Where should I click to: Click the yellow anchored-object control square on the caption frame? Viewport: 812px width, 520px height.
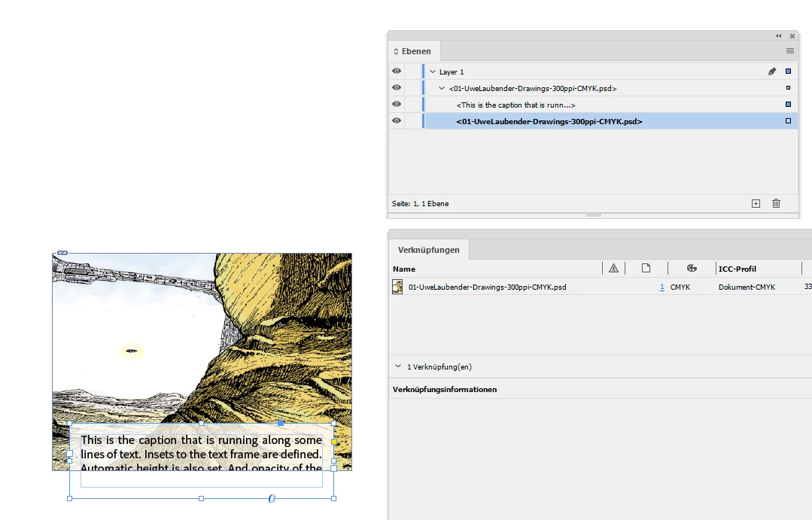click(334, 442)
